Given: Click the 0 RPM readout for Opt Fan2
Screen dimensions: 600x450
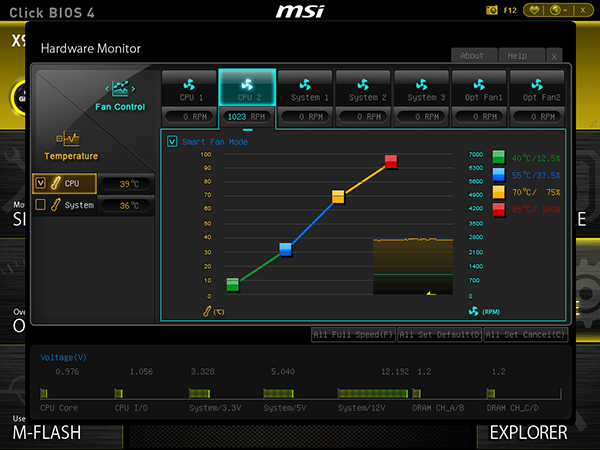Looking at the screenshot, I should coord(537,117).
